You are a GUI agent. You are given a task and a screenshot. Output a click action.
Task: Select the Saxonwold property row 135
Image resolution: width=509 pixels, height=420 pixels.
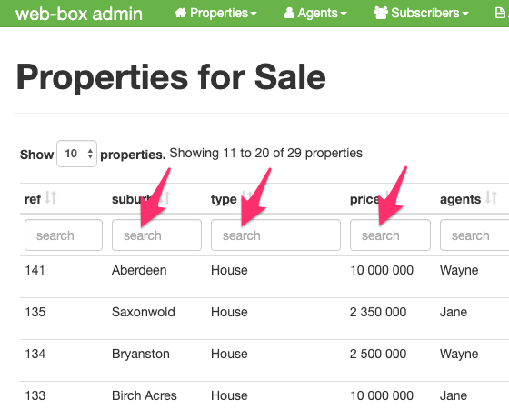coord(264,318)
